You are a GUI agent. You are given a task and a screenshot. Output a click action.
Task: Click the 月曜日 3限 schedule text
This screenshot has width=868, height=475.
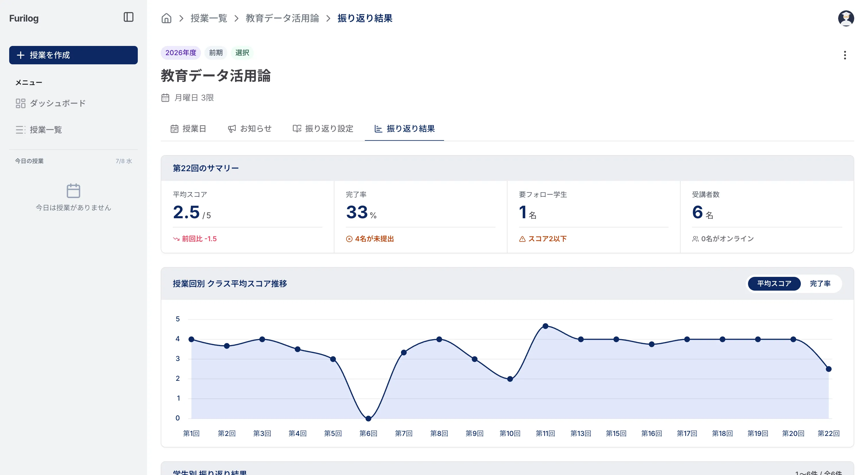[194, 98]
